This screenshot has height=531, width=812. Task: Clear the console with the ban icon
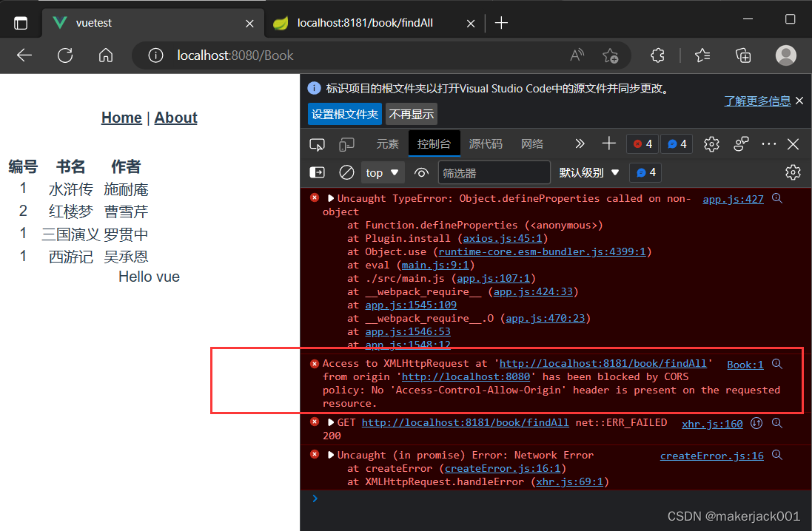pos(346,172)
